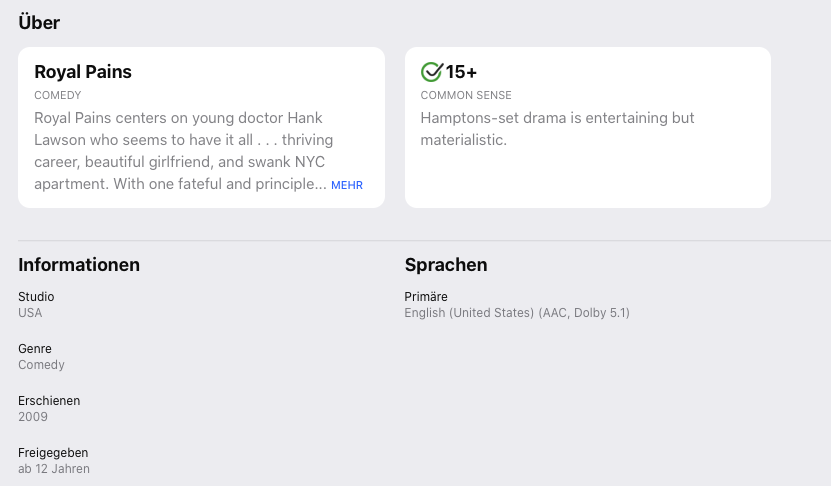831x486 pixels.
Task: Select the Genre label
Action: [x=35, y=349]
